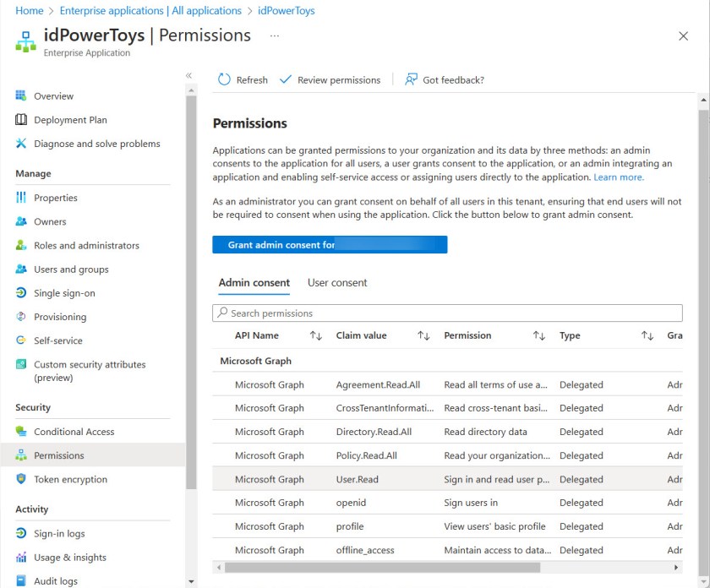Select the Policy.Read.All claim value
Image resolution: width=710 pixels, height=588 pixels.
[366, 455]
